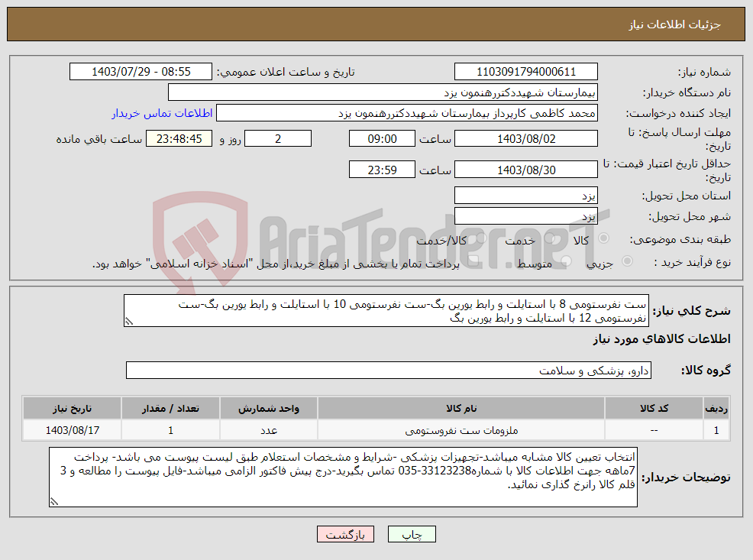Click the goods group field دارو، پزشکی و سلامت
Viewport: 753px width, 560px height.
pos(389,371)
